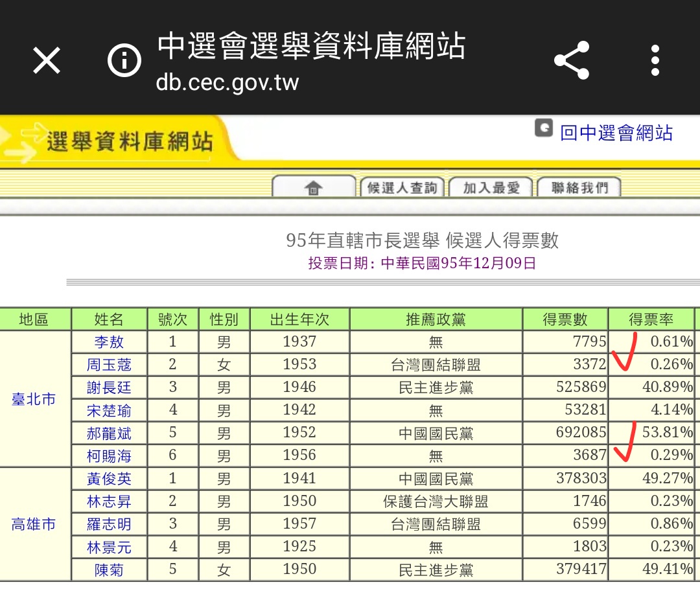
Task: Go to the home tab icon
Action: [314, 188]
